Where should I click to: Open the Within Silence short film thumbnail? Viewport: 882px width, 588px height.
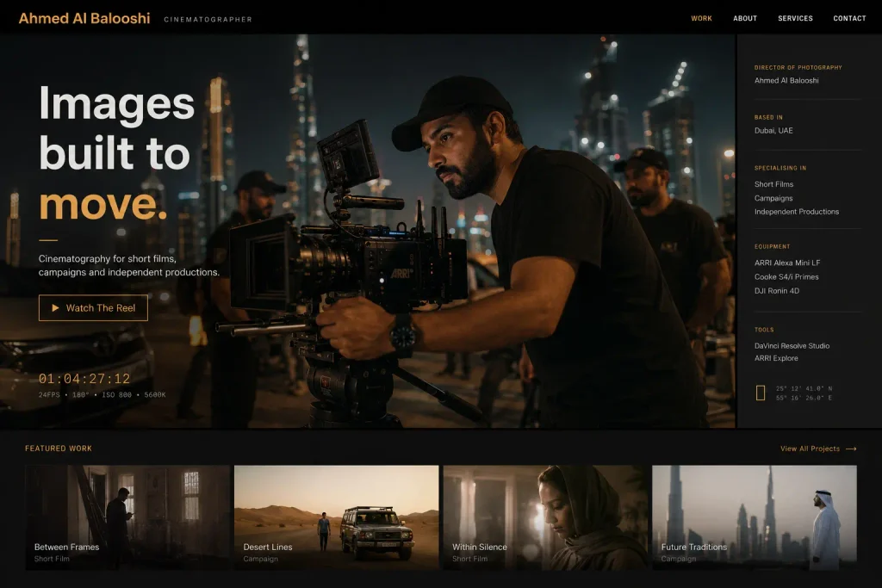tap(545, 517)
